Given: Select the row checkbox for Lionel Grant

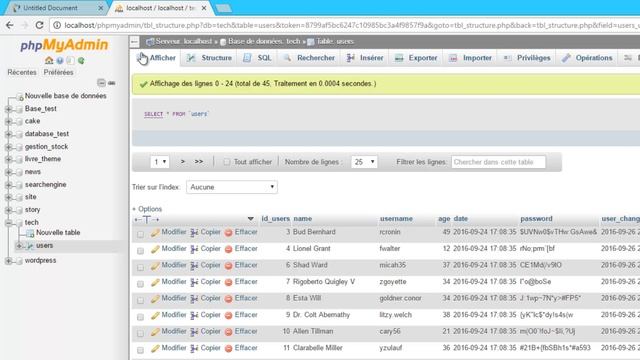Looking at the screenshot, I should (140, 251).
